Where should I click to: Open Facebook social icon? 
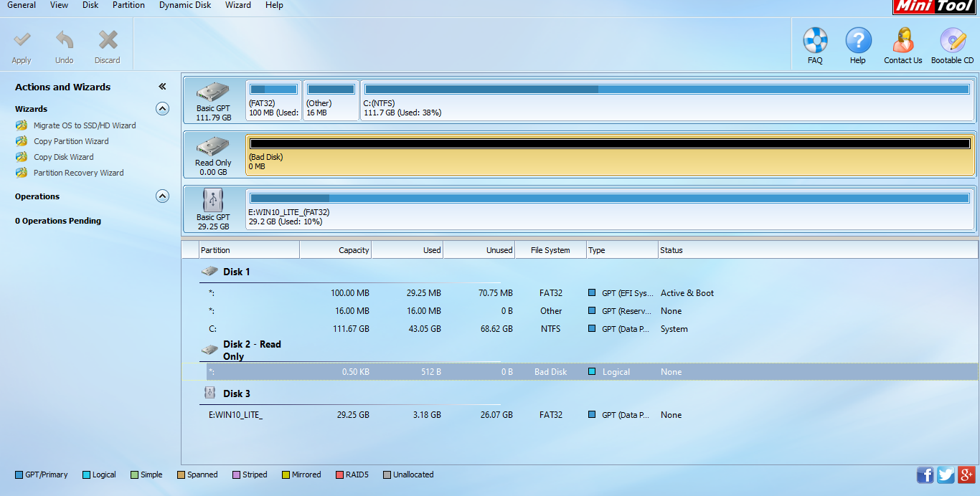tap(925, 474)
